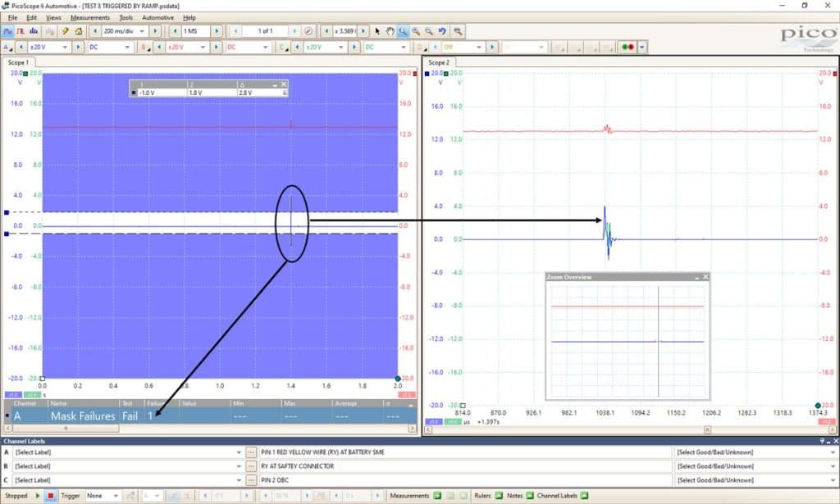Click Channel C description field PIN 2 OBC
This screenshot has width=840, height=504.
pyautogui.click(x=465, y=480)
